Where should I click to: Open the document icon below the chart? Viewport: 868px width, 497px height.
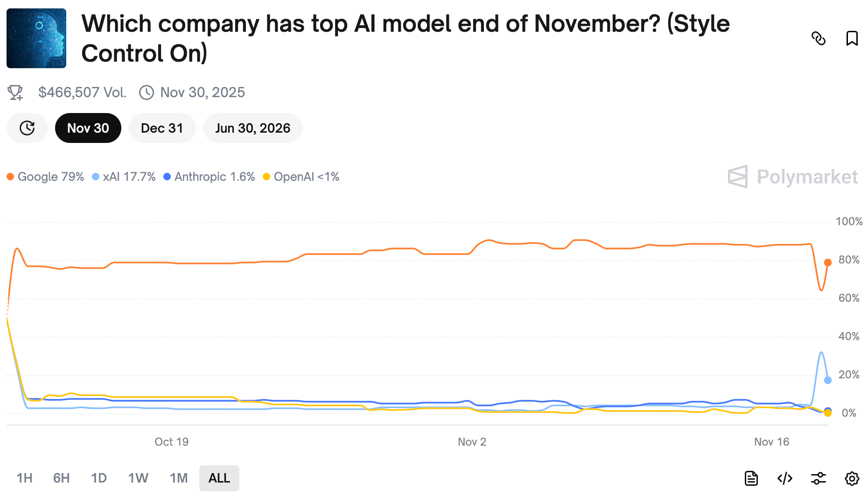click(x=751, y=478)
